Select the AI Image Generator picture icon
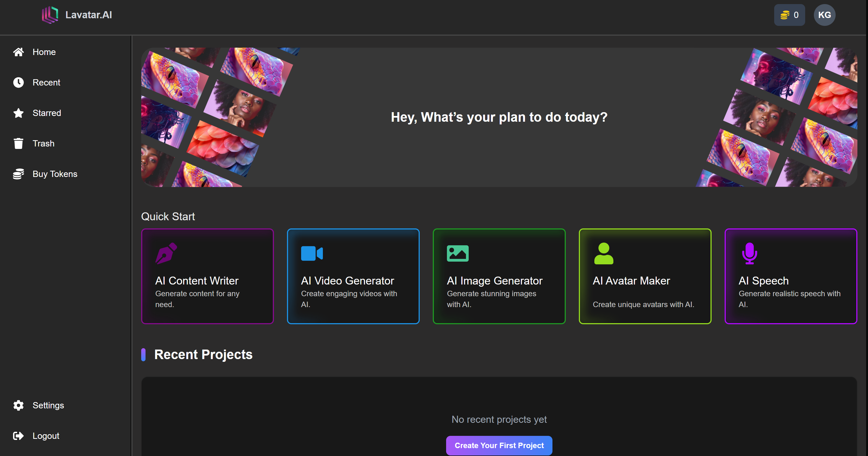Viewport: 868px width, 456px height. [458, 253]
